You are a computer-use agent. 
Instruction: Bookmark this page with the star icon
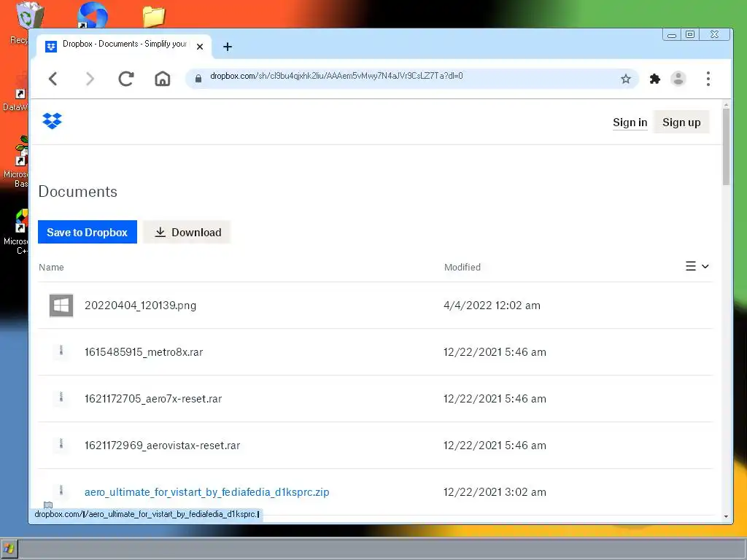click(x=625, y=79)
